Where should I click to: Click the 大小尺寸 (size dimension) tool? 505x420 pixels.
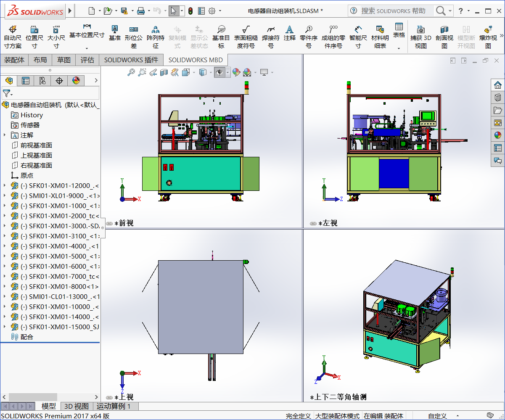point(56,37)
